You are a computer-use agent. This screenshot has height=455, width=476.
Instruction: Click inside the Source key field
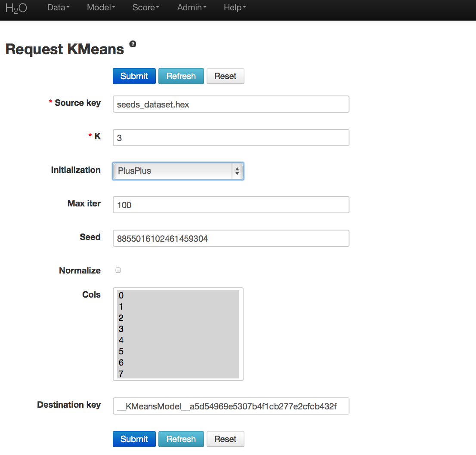click(231, 104)
